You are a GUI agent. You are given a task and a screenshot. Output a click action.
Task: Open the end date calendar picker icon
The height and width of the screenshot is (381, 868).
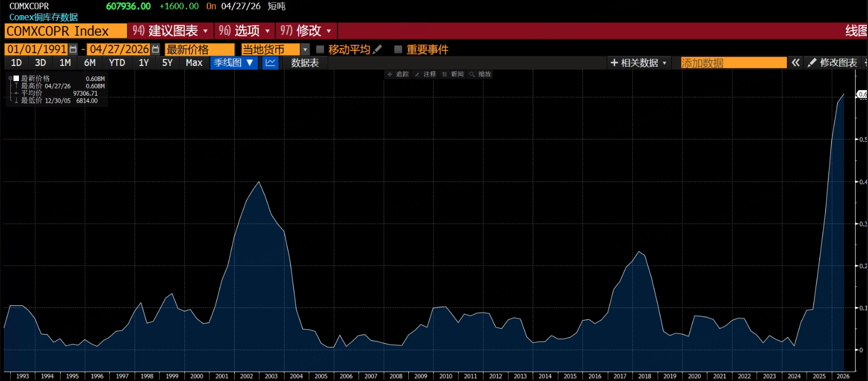coord(156,49)
